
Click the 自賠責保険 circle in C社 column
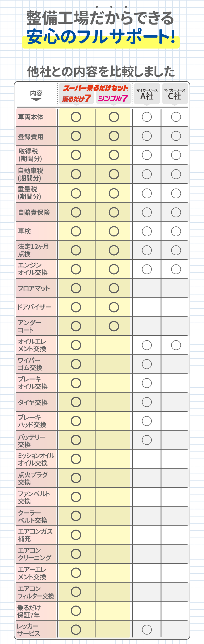(176, 212)
